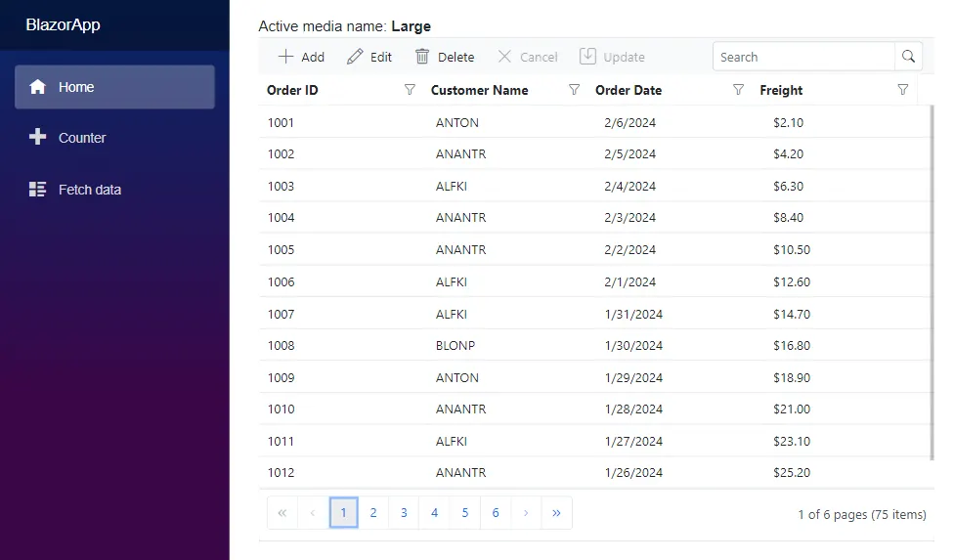
Task: Click the Cancel toolbar button
Action: 528,57
